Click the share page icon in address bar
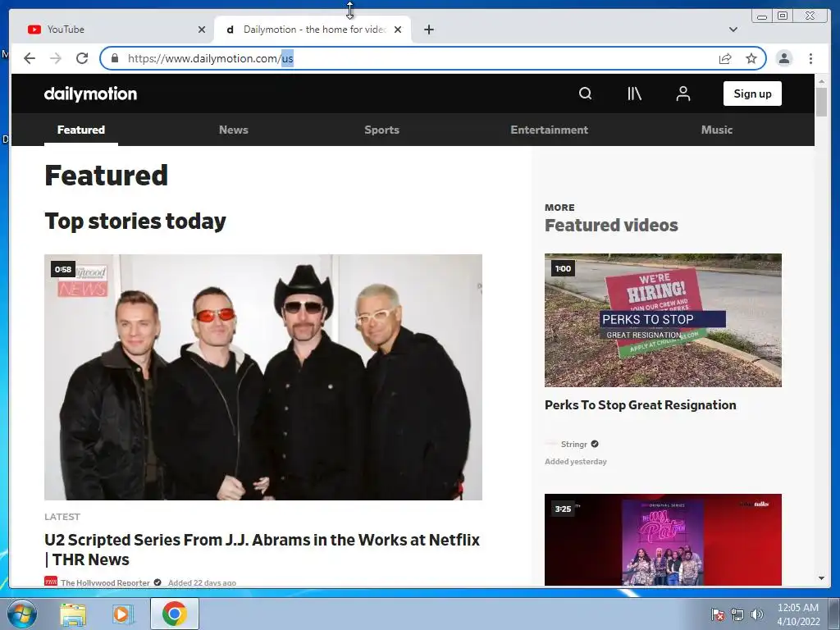 725,58
